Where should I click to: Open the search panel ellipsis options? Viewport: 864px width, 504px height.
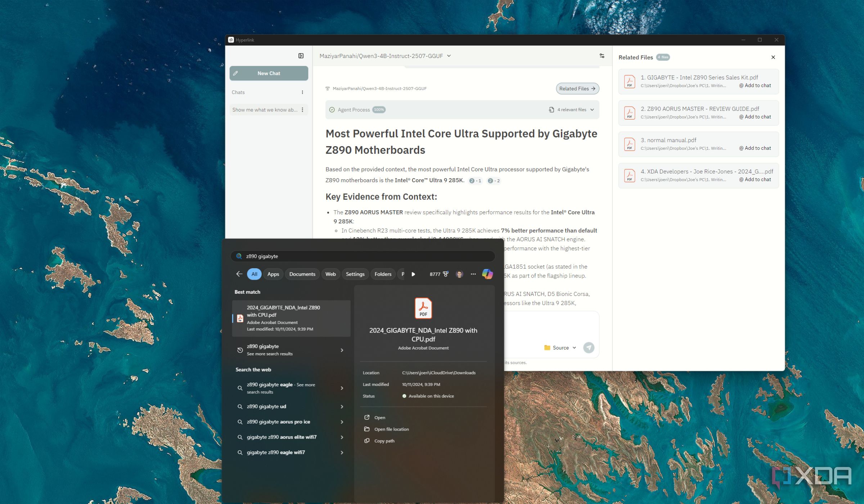point(473,274)
